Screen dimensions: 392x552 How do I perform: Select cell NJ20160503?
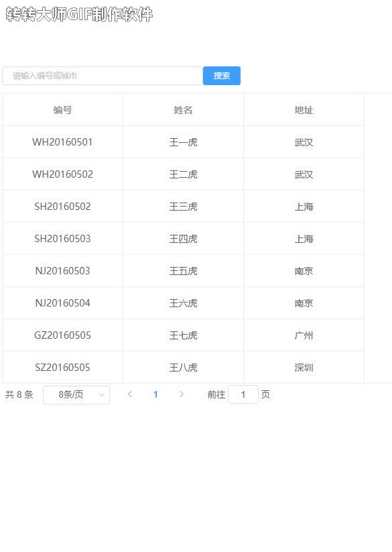click(62, 271)
